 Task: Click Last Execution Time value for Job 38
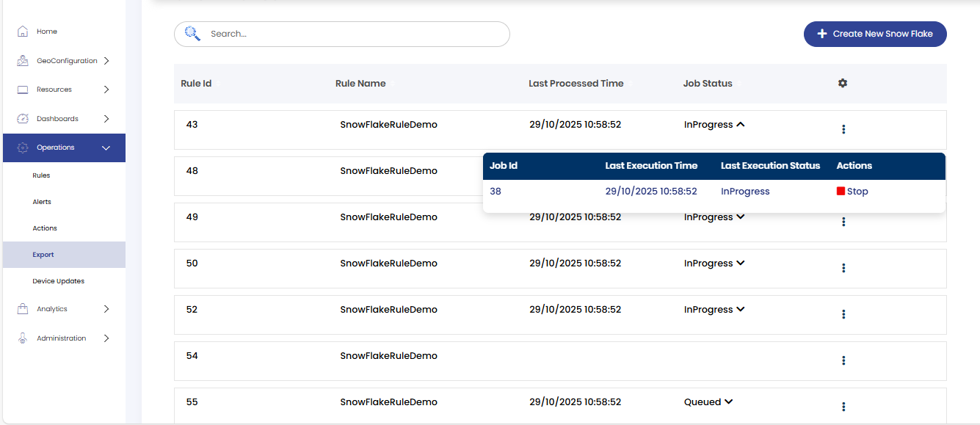point(651,192)
